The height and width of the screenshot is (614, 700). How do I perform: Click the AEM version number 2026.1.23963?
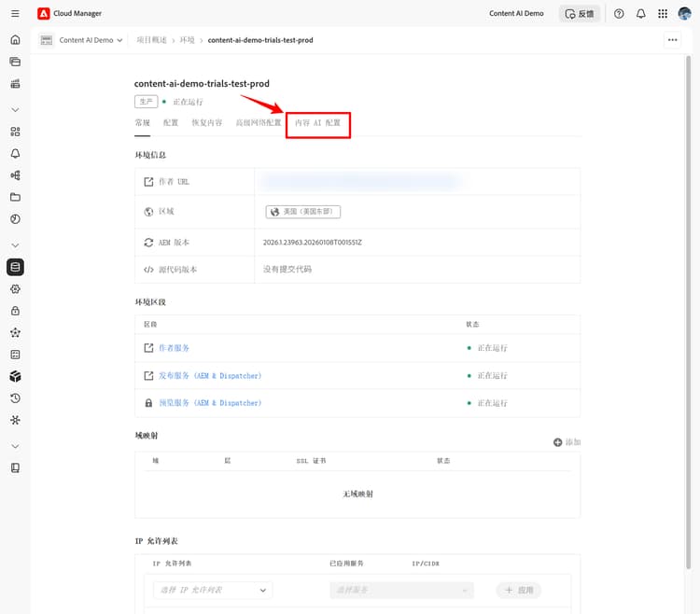312,243
